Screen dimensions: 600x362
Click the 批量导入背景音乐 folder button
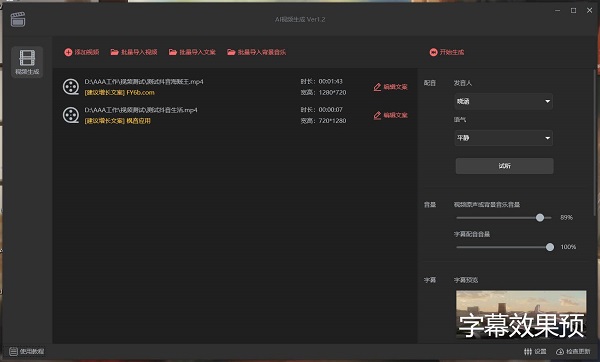pyautogui.click(x=256, y=52)
